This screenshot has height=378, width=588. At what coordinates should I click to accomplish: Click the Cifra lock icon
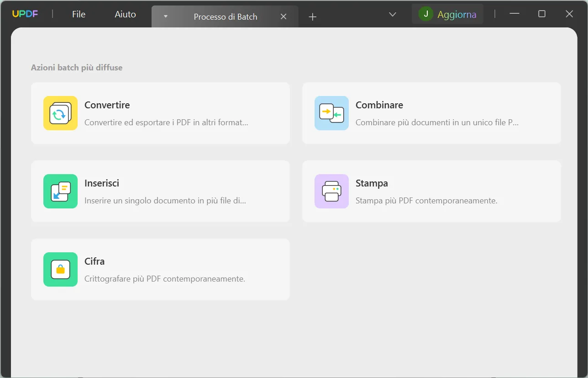(60, 269)
